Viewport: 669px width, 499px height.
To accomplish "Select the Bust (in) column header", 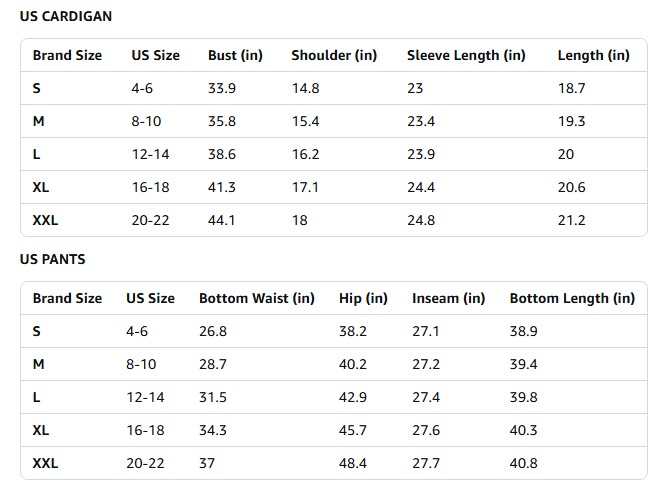I will coord(235,55).
